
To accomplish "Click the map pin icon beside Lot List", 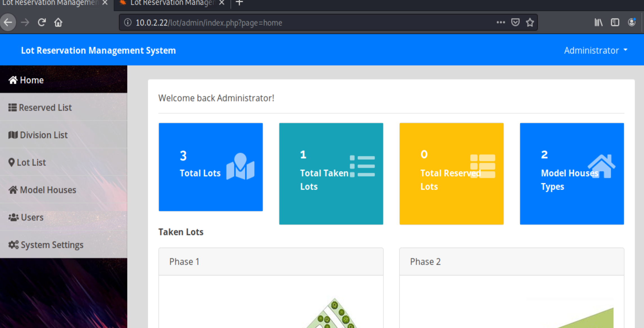I will tap(11, 162).
